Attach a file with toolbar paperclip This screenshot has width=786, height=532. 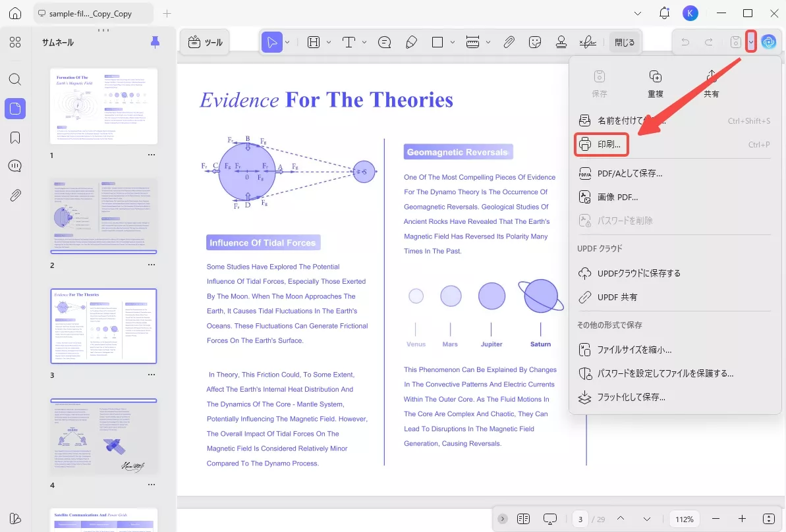pyautogui.click(x=509, y=42)
